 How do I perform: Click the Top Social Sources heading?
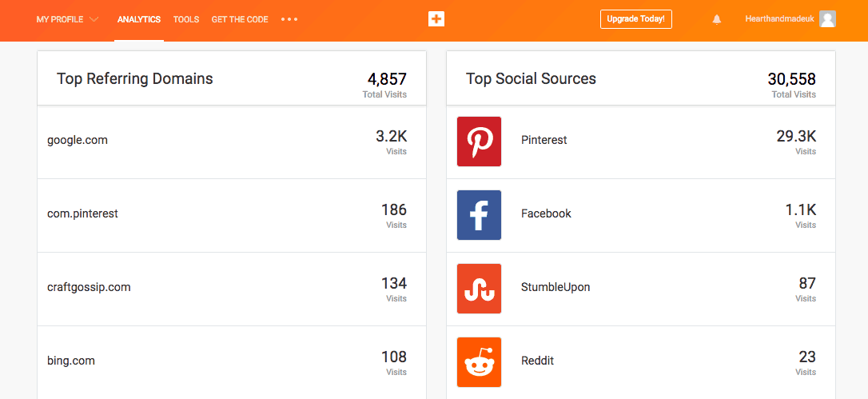531,78
